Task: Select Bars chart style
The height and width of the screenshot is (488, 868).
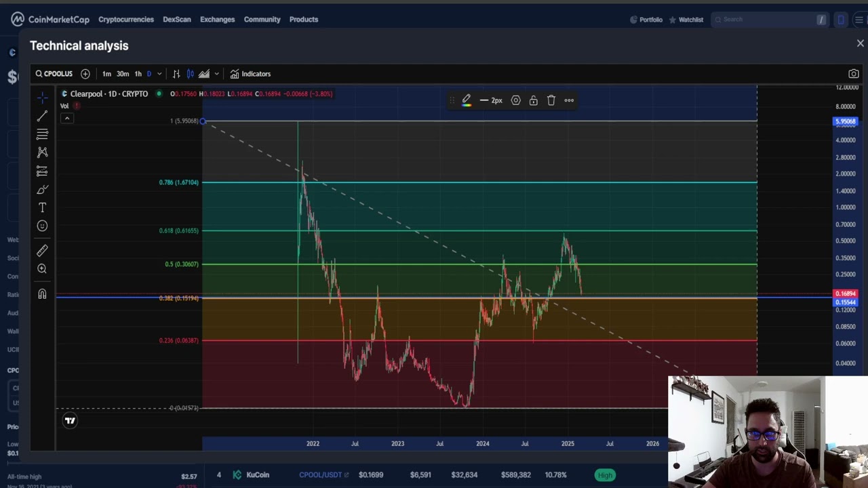Action: coord(176,74)
